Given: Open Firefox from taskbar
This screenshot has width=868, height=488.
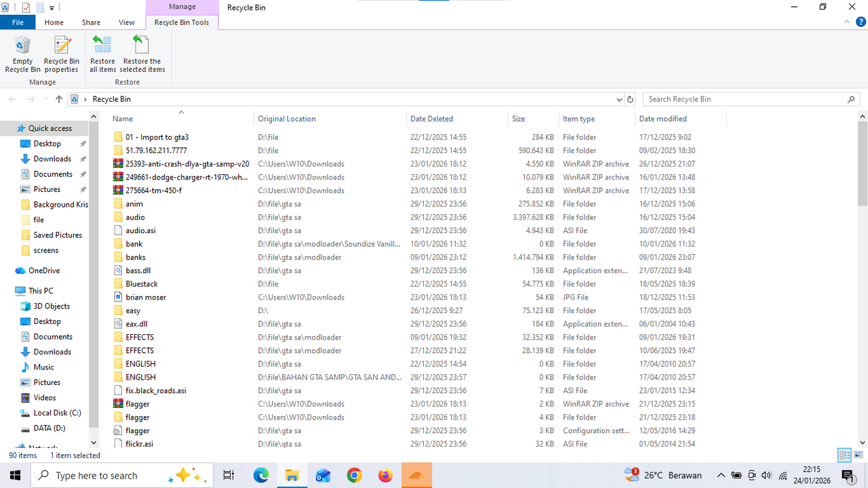Looking at the screenshot, I should (x=385, y=475).
